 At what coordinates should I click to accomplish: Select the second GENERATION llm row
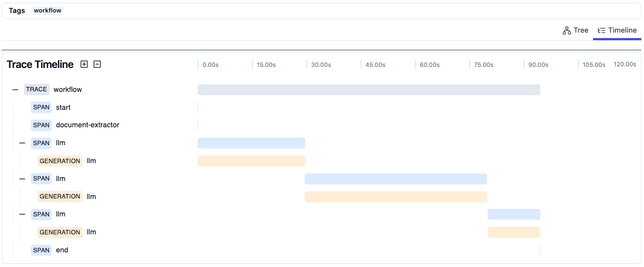click(91, 196)
